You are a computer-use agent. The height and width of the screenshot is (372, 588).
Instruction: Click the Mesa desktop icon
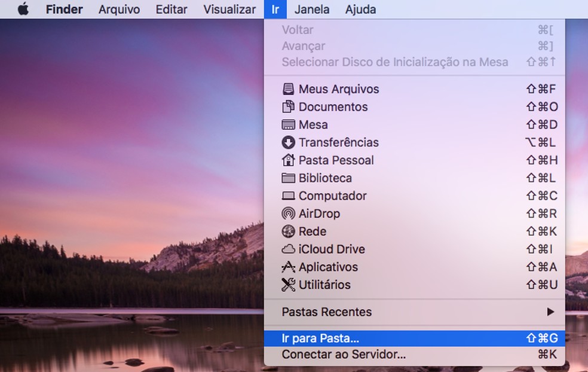tap(288, 124)
